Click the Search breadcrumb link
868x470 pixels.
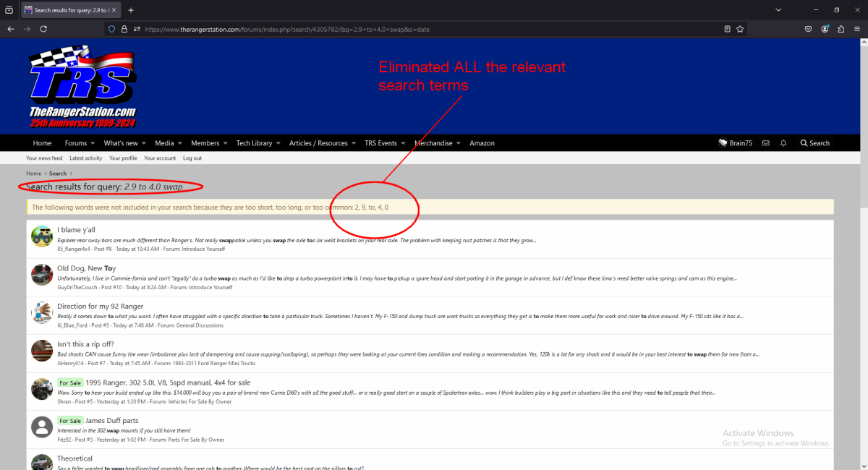coord(58,174)
